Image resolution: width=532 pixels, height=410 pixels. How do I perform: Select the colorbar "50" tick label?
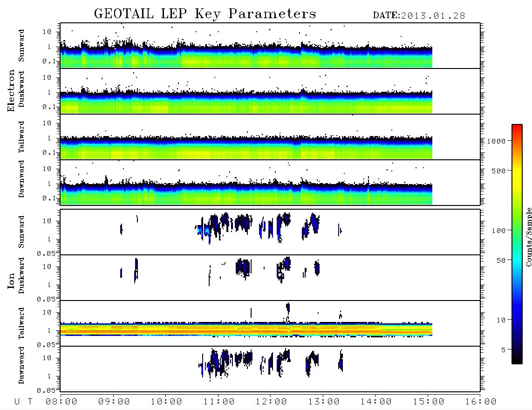tap(501, 260)
